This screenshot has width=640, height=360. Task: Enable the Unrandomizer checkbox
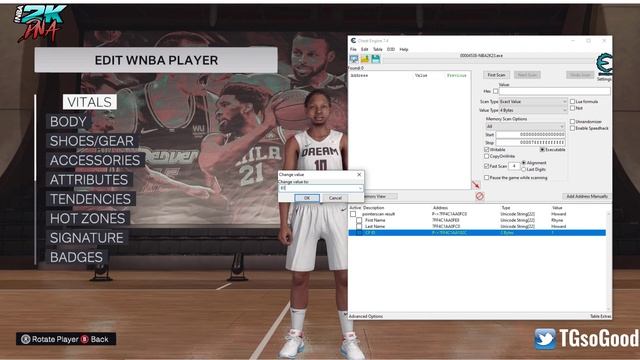[x=572, y=122]
